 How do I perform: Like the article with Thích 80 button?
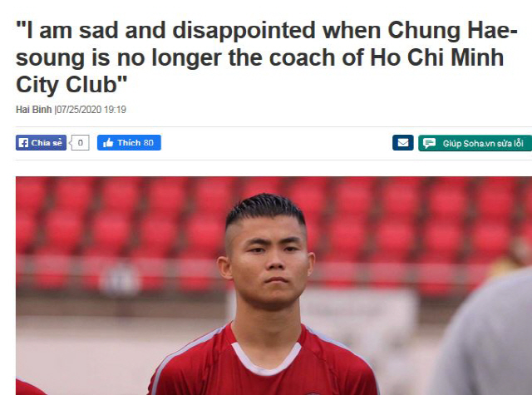pos(129,142)
